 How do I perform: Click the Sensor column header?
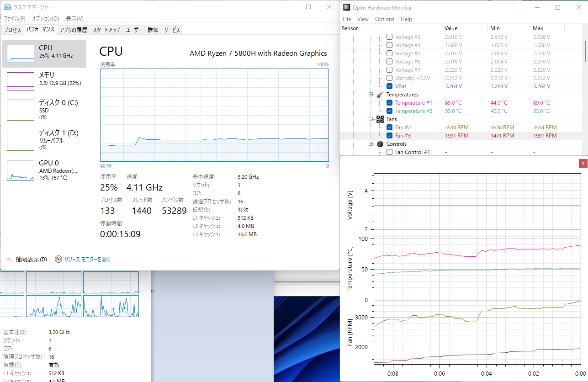[x=391, y=28]
